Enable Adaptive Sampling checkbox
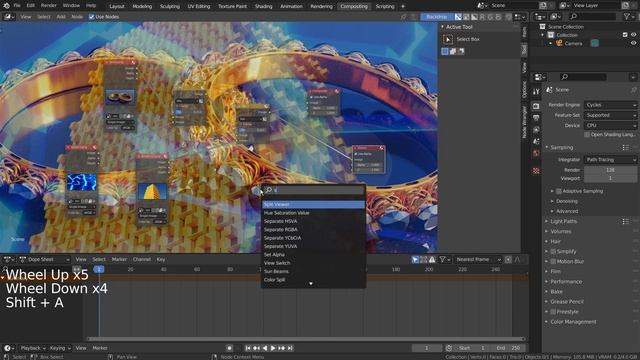Image resolution: width=640 pixels, height=360 pixels. 559,191
